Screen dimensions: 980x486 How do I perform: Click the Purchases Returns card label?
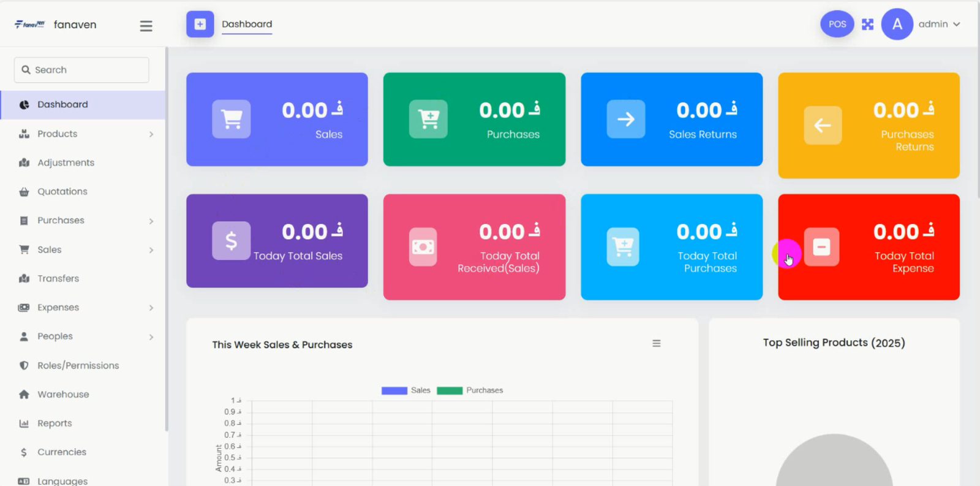point(908,140)
